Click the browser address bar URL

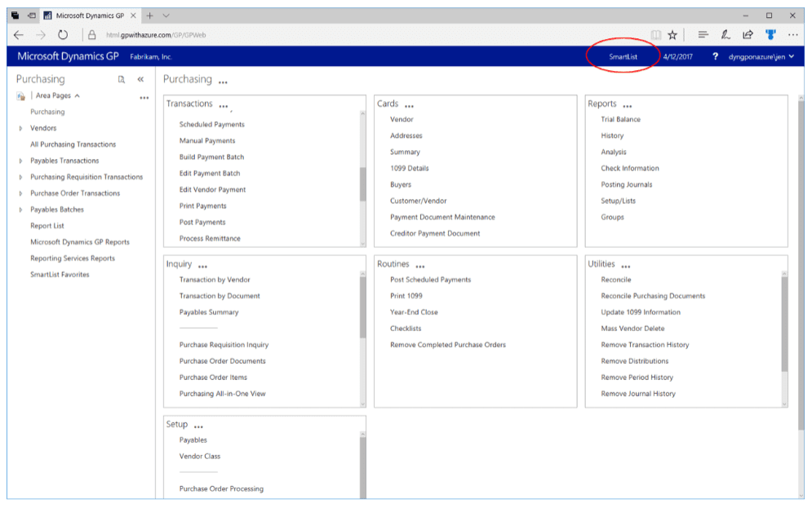tap(156, 35)
